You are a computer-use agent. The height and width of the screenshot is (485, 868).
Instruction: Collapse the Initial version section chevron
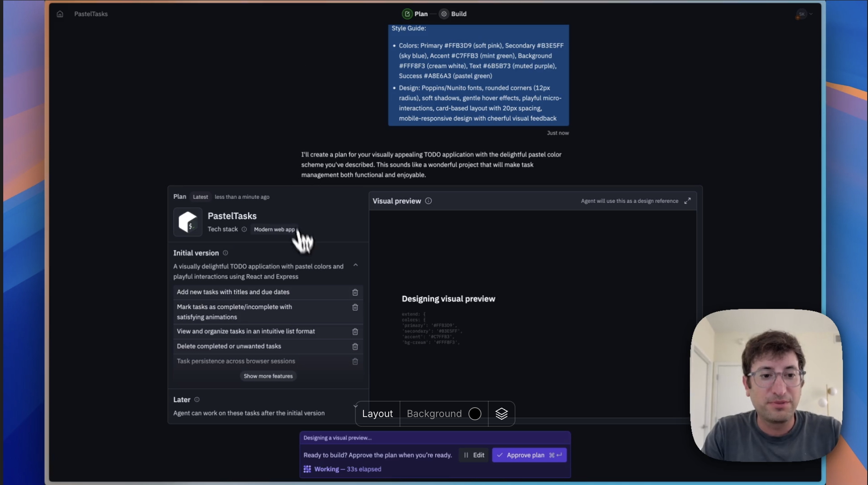[x=355, y=265]
